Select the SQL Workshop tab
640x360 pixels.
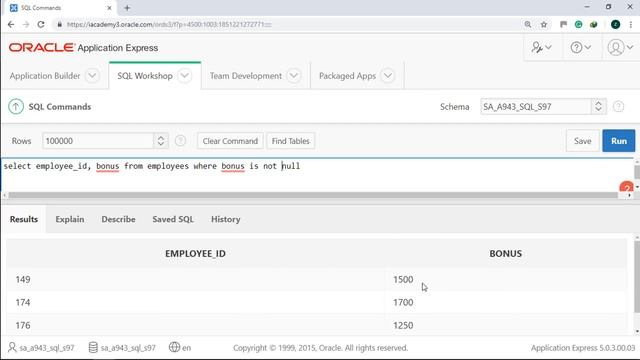point(145,76)
